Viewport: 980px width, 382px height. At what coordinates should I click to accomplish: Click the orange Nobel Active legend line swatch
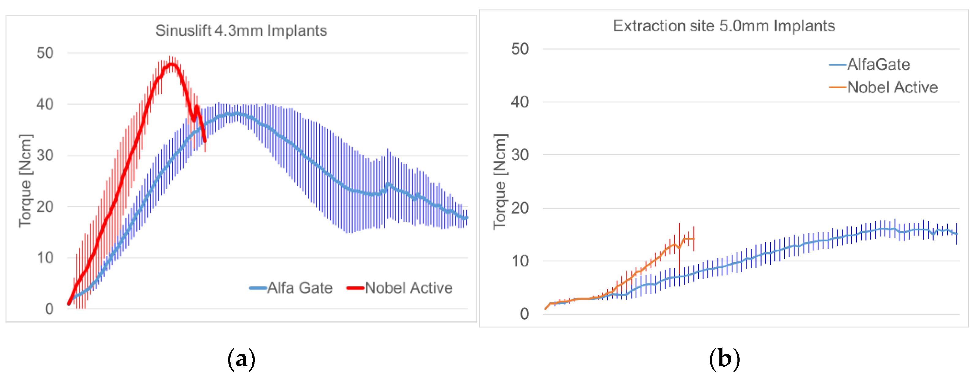[837, 88]
